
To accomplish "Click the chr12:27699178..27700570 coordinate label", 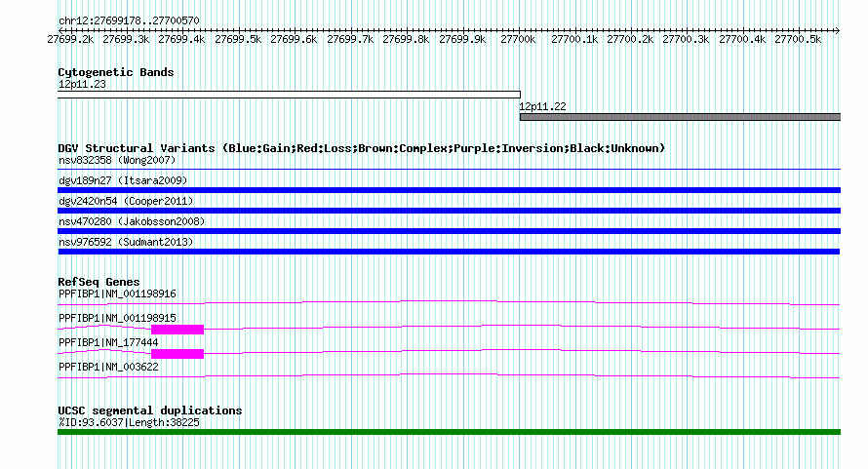I will [x=129, y=20].
